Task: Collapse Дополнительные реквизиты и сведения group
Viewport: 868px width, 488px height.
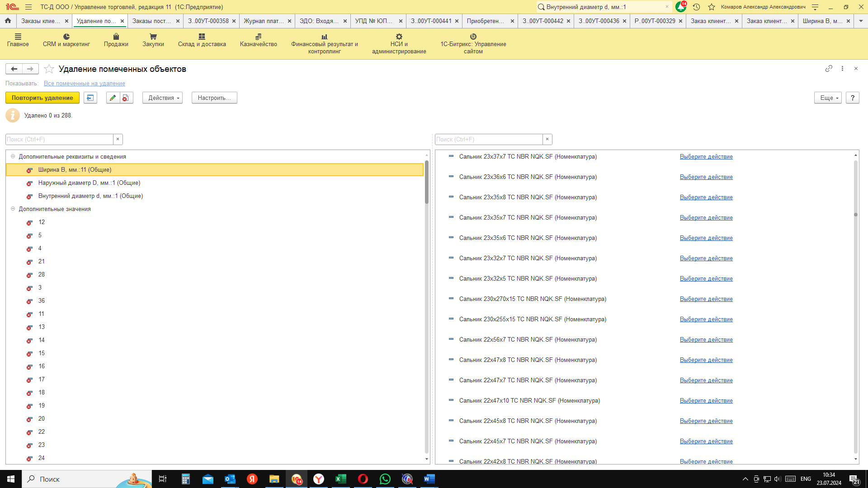Action: pyautogui.click(x=13, y=156)
